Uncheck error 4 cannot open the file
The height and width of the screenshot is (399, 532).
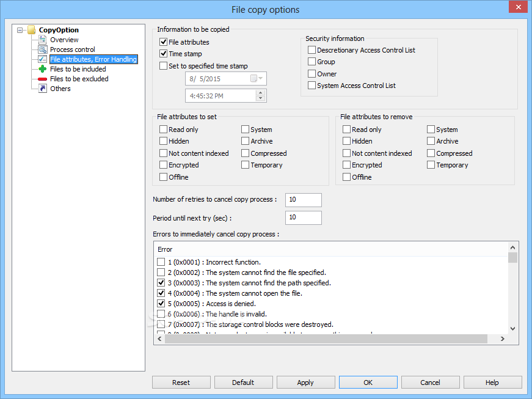(161, 293)
